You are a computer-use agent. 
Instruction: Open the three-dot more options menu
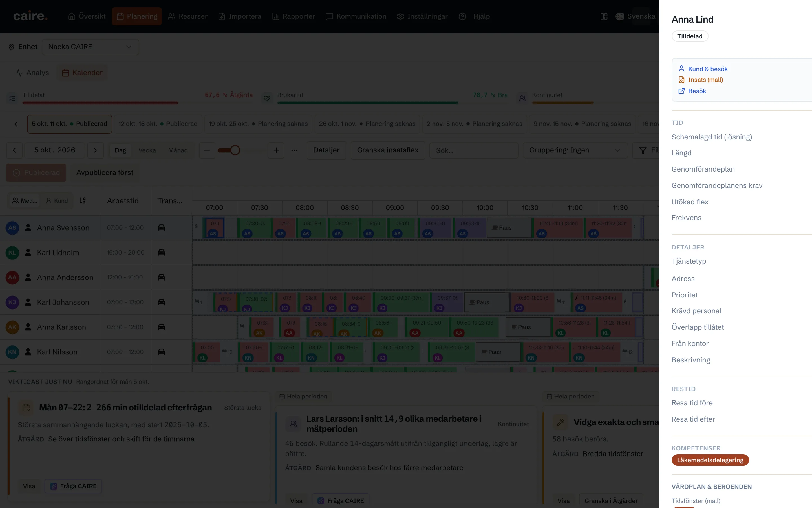pyautogui.click(x=294, y=150)
